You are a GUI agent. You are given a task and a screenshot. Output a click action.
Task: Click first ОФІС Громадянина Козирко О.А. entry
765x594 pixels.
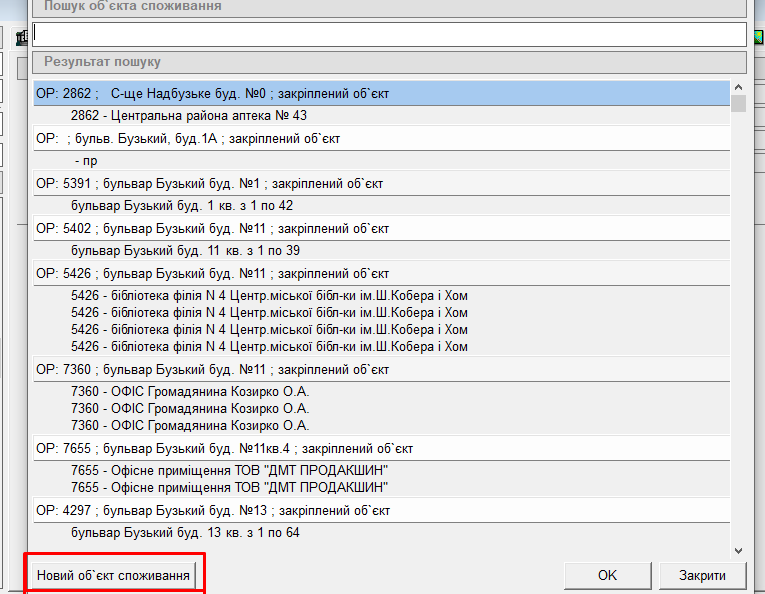(x=190, y=392)
